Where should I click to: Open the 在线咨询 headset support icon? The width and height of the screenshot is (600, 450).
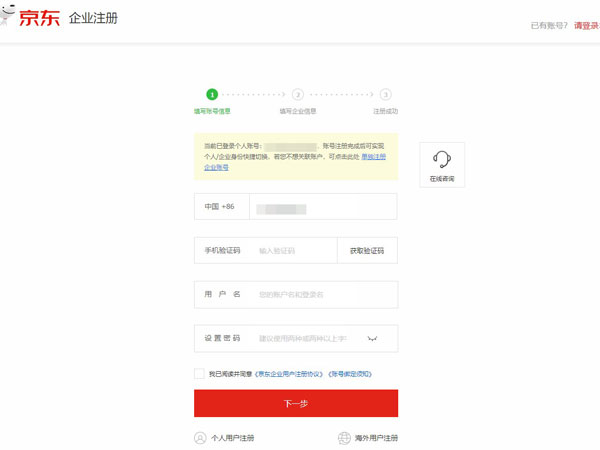click(441, 159)
